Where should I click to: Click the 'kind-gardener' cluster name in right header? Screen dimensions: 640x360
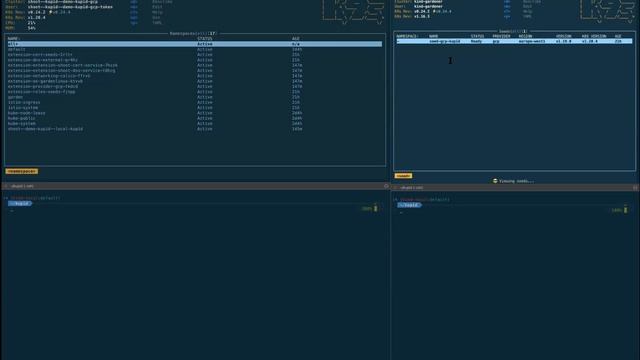click(x=428, y=2)
